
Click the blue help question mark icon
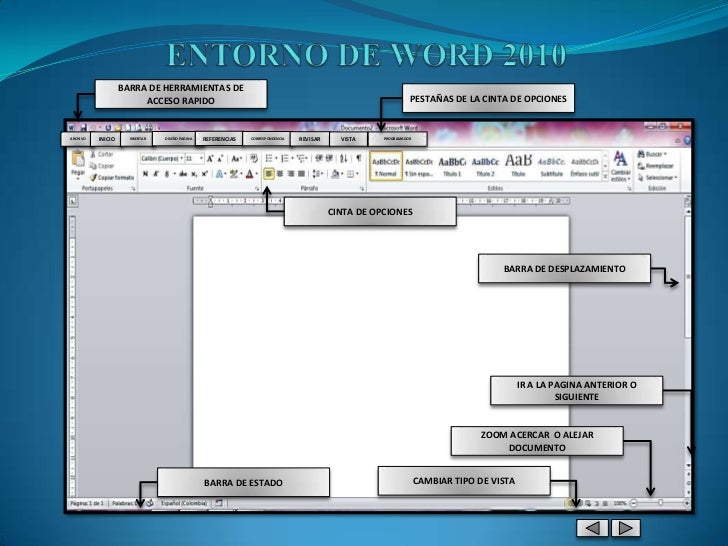[687, 140]
